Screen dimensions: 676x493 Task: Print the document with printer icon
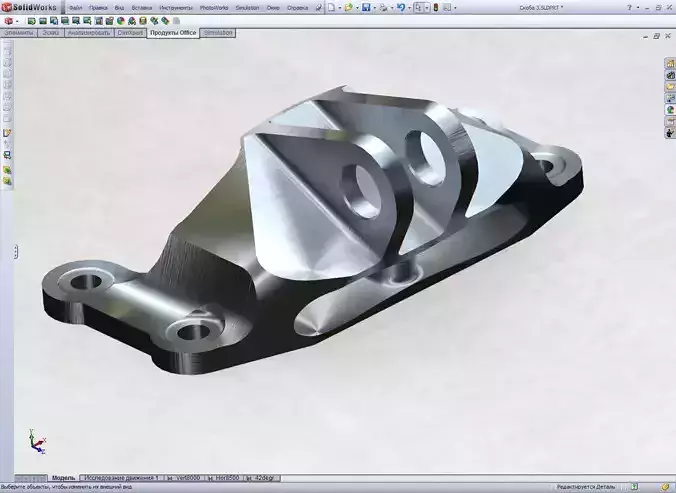point(383,7)
